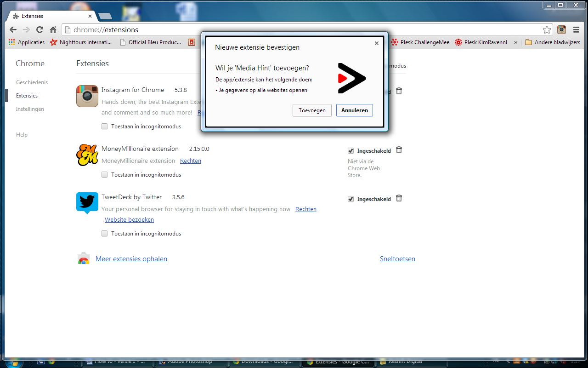Follow the Website bezoeken link

click(x=129, y=220)
